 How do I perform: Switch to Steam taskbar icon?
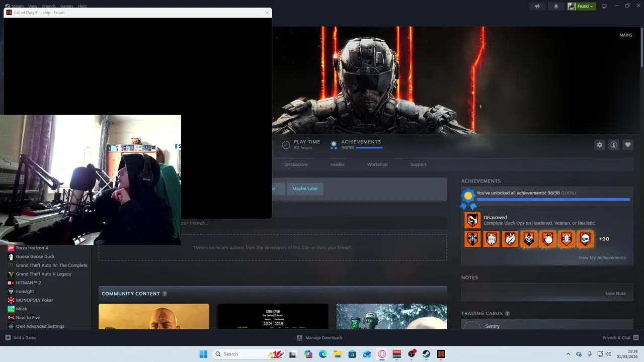[426, 354]
